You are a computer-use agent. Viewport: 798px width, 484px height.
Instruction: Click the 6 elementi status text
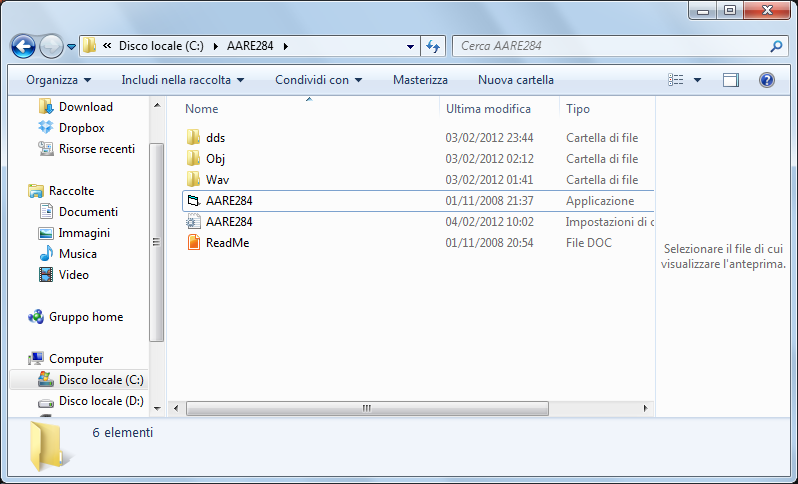click(x=123, y=433)
